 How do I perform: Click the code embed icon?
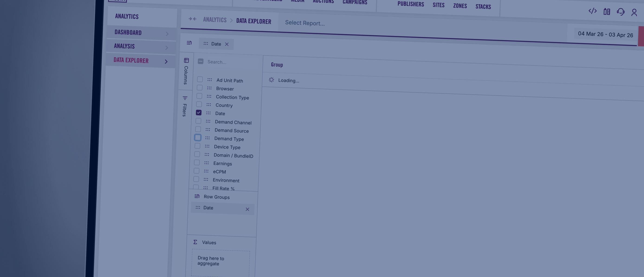pos(592,11)
